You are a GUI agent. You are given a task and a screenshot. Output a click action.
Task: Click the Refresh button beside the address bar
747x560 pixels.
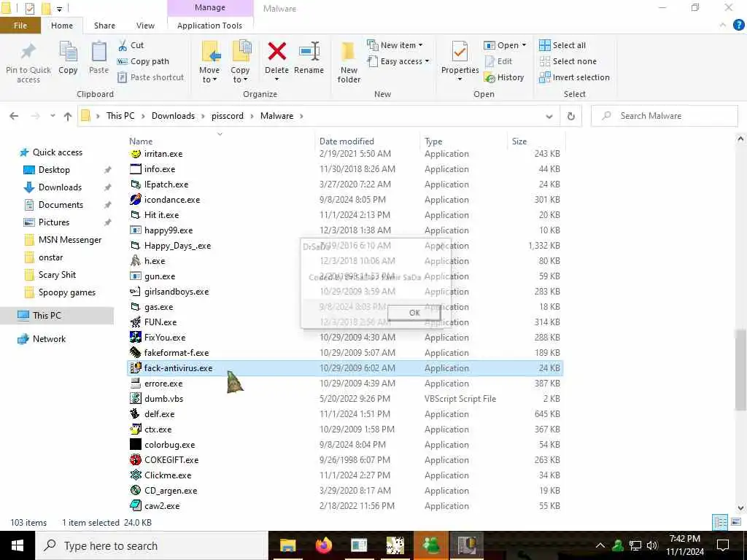[x=570, y=116]
